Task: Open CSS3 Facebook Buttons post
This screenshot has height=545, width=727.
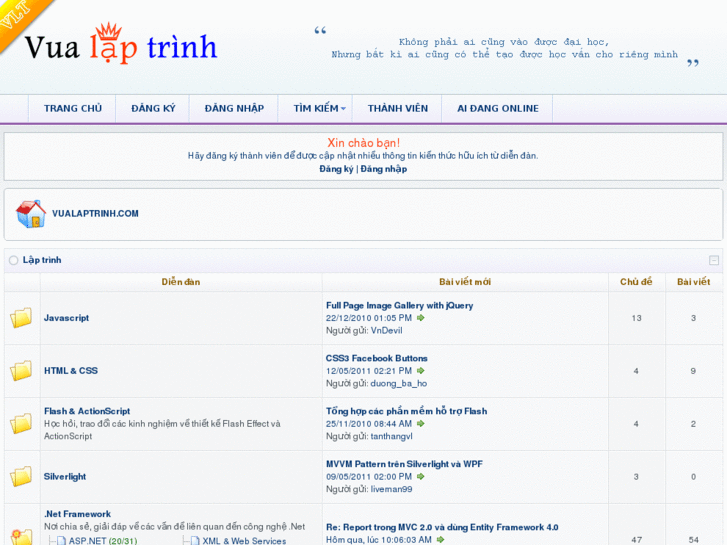Action: tap(376, 359)
